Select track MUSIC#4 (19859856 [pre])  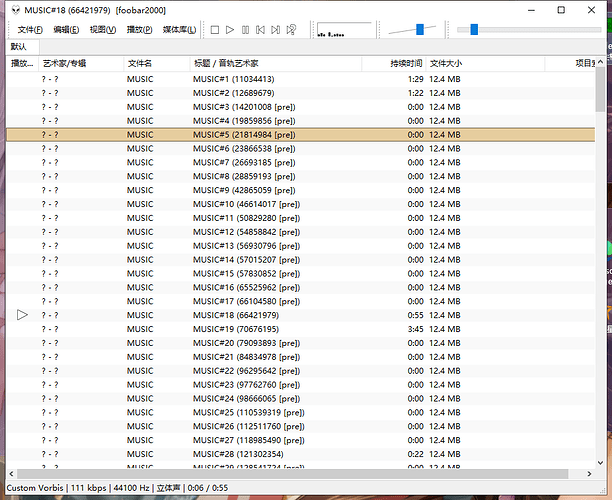(301, 121)
